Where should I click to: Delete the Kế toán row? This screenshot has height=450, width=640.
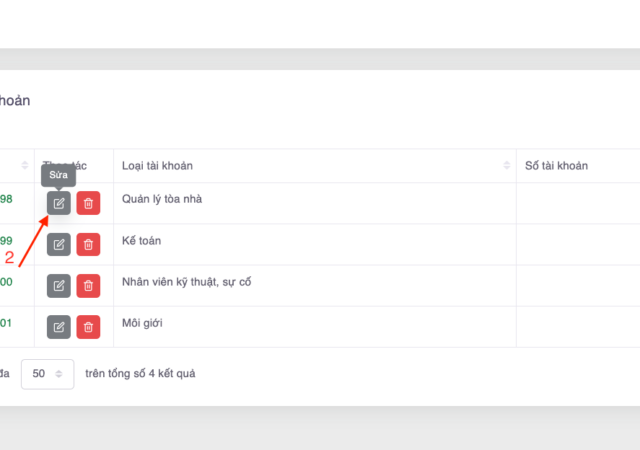(x=88, y=244)
